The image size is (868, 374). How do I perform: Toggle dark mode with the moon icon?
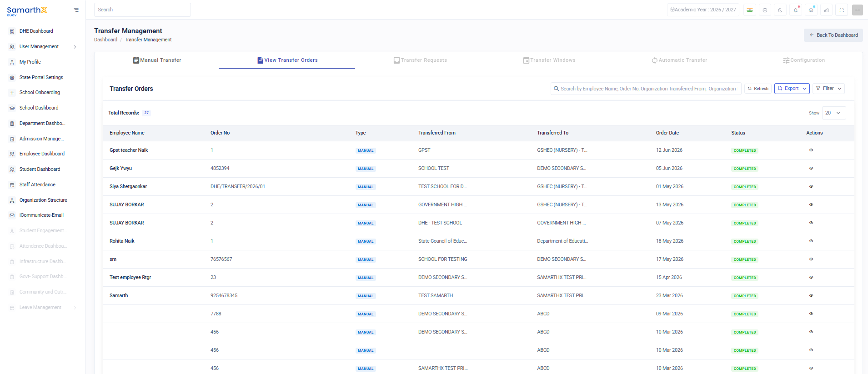point(780,10)
